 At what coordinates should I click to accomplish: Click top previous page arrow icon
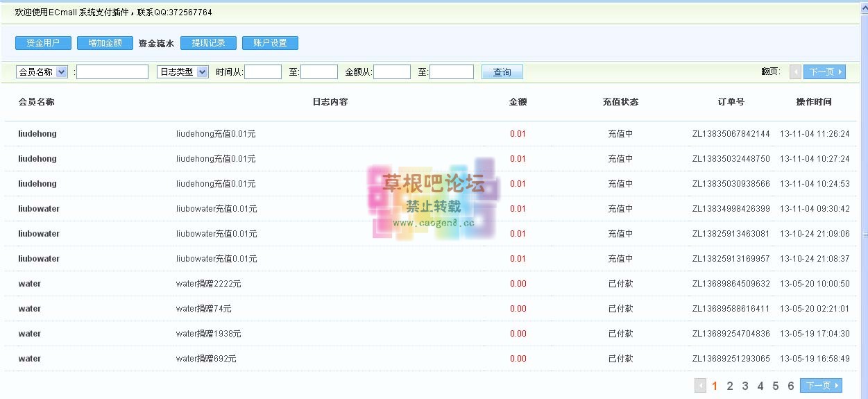point(795,72)
